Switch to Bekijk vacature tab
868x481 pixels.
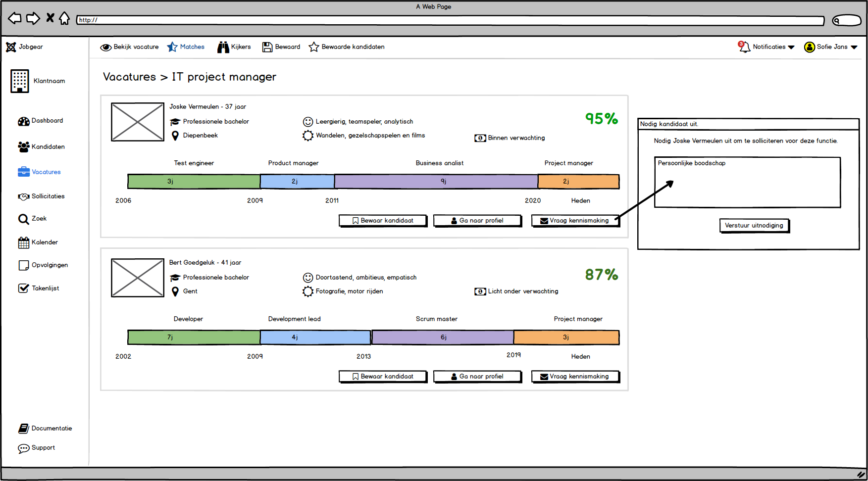129,47
